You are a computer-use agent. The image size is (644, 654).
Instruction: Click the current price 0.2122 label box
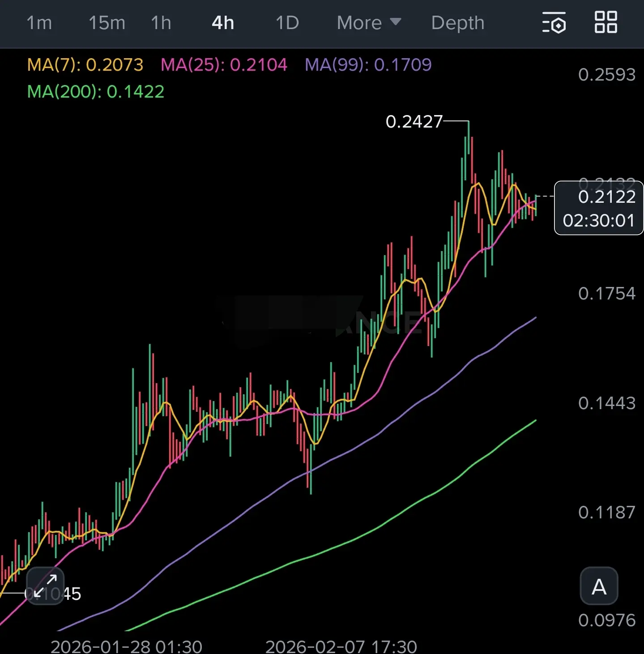599,208
